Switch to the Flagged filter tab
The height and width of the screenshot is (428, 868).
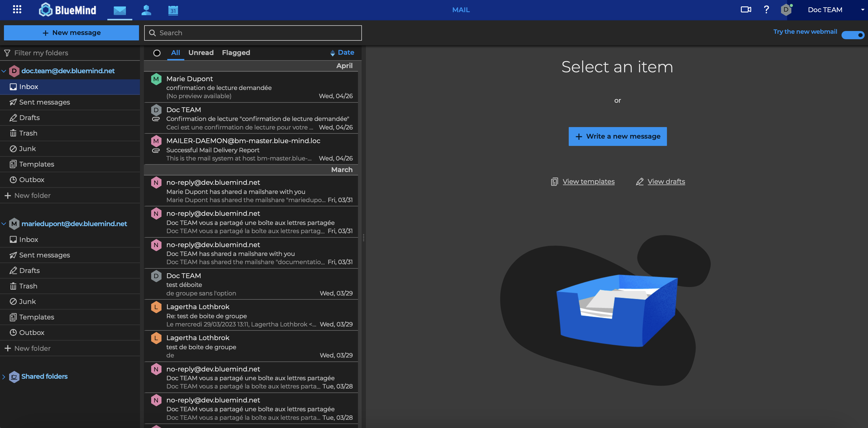click(236, 53)
